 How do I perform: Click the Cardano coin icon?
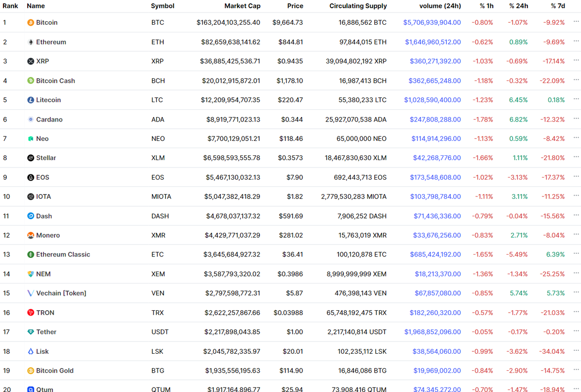click(x=31, y=120)
